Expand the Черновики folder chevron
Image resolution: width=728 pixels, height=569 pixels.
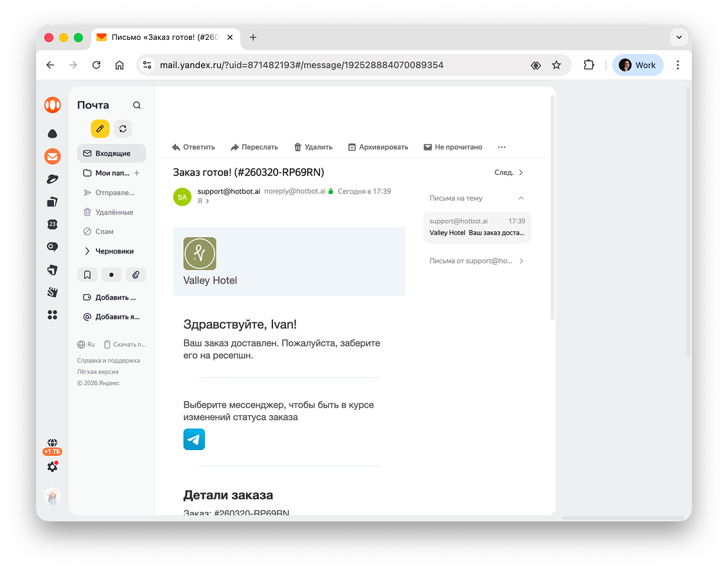(x=87, y=251)
